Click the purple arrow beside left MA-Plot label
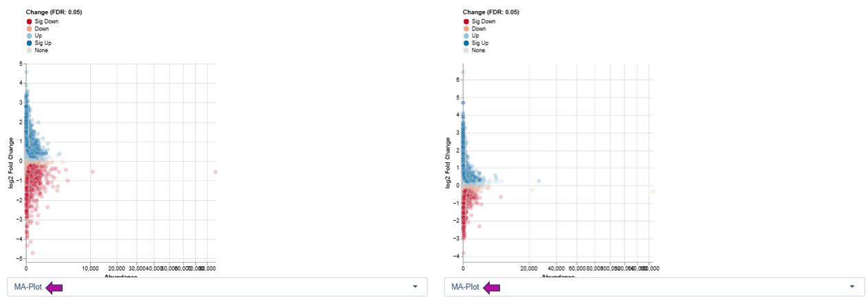The image size is (868, 300). [x=54, y=287]
